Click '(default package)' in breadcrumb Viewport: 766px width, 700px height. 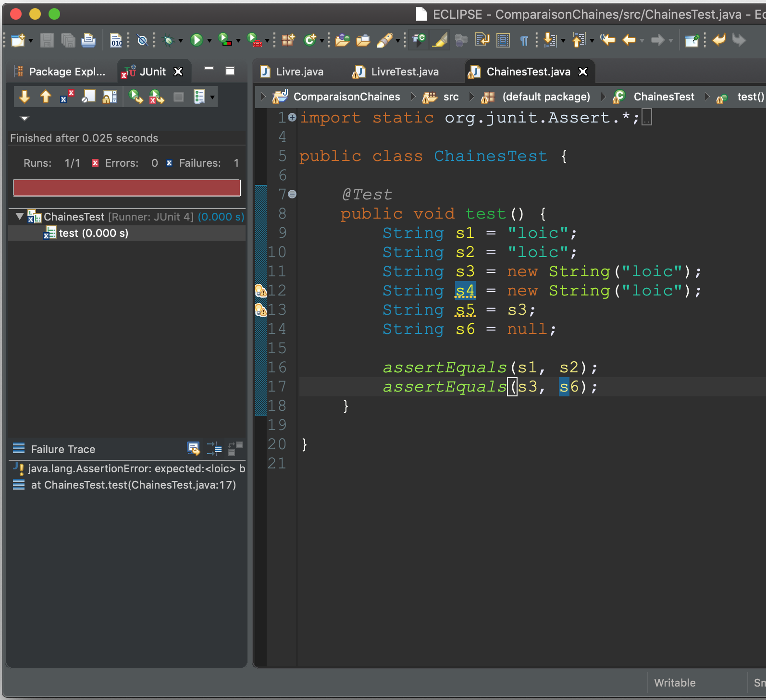click(x=546, y=97)
